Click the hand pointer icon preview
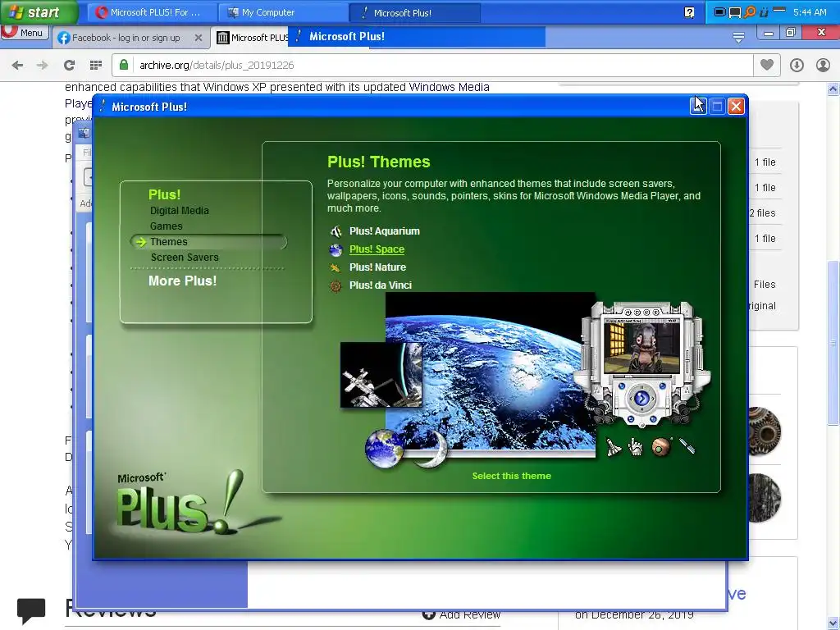840x630 pixels. point(636,447)
